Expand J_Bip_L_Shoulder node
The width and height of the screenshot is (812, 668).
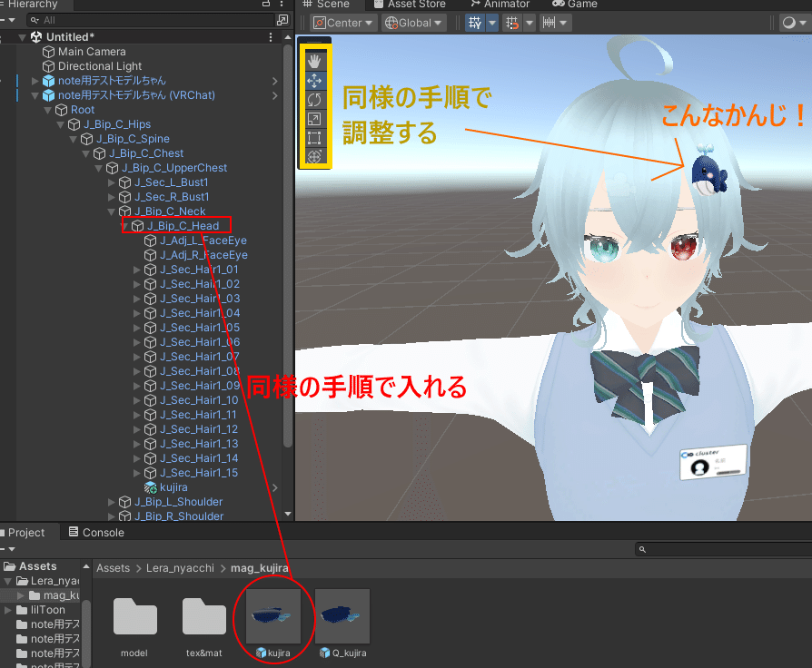(x=112, y=502)
